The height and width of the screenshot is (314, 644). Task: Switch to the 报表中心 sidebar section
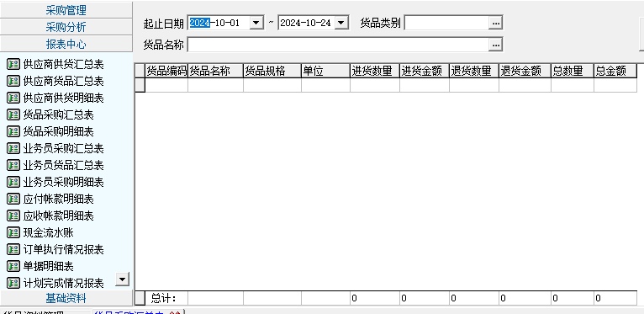pos(66,44)
